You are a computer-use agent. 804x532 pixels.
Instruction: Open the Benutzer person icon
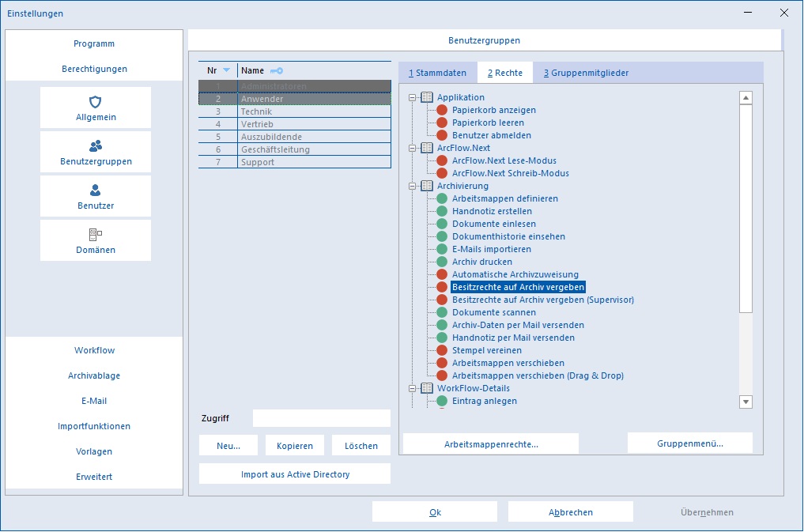click(96, 191)
